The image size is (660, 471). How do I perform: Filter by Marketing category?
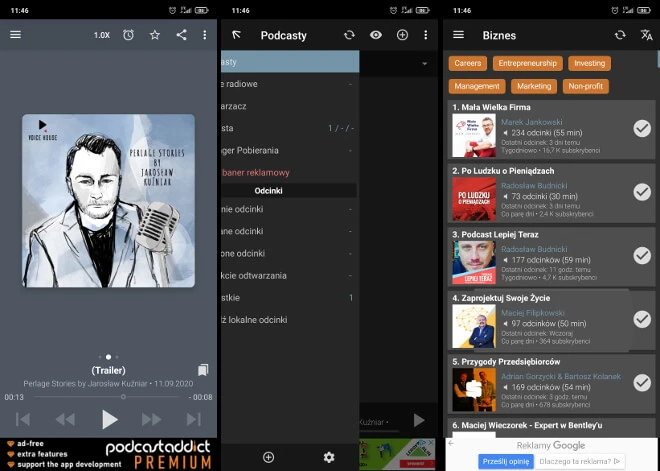click(x=534, y=86)
